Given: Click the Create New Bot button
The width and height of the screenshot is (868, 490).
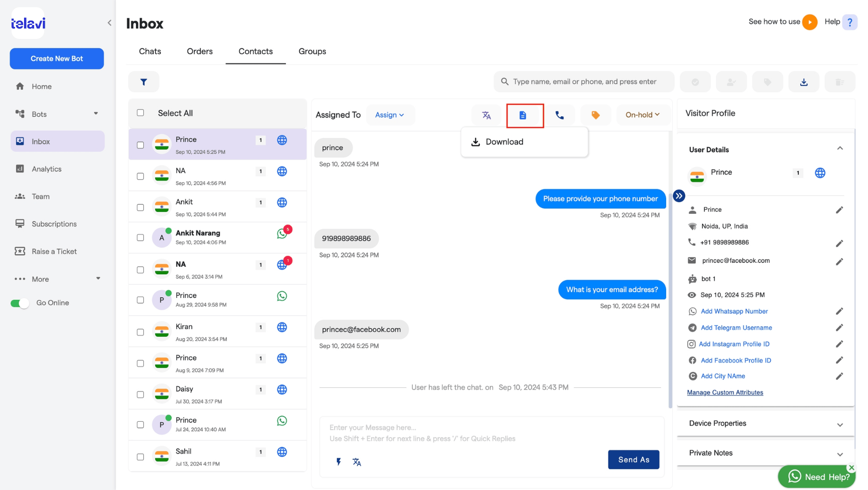Looking at the screenshot, I should (57, 59).
